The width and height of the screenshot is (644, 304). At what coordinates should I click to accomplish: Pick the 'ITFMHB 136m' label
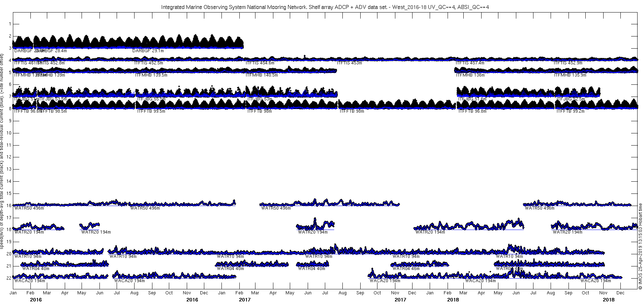pos(470,75)
